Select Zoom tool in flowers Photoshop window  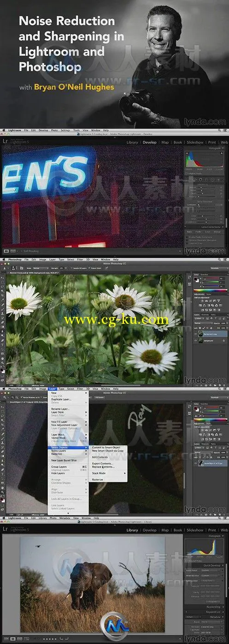click(x=2, y=363)
